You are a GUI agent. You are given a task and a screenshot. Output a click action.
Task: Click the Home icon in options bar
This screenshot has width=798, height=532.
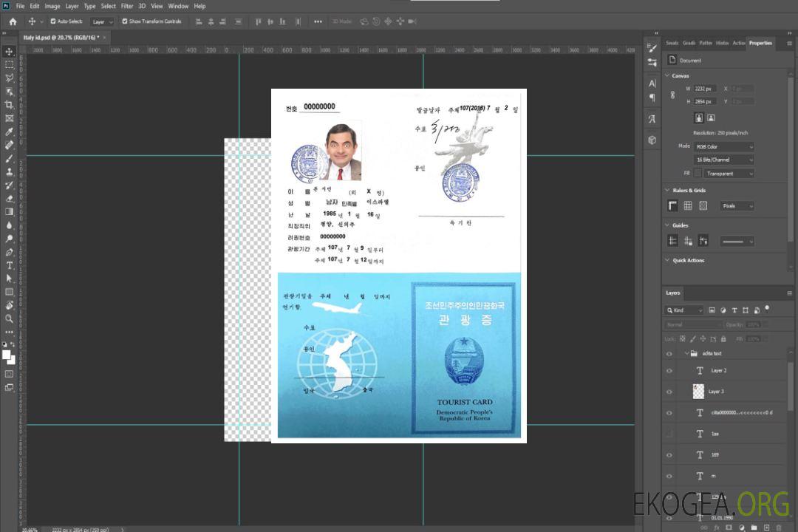13,21
